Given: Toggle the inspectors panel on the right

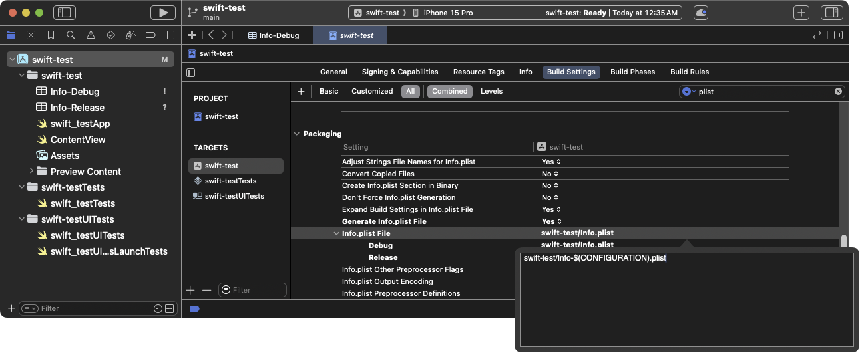Looking at the screenshot, I should 831,12.
